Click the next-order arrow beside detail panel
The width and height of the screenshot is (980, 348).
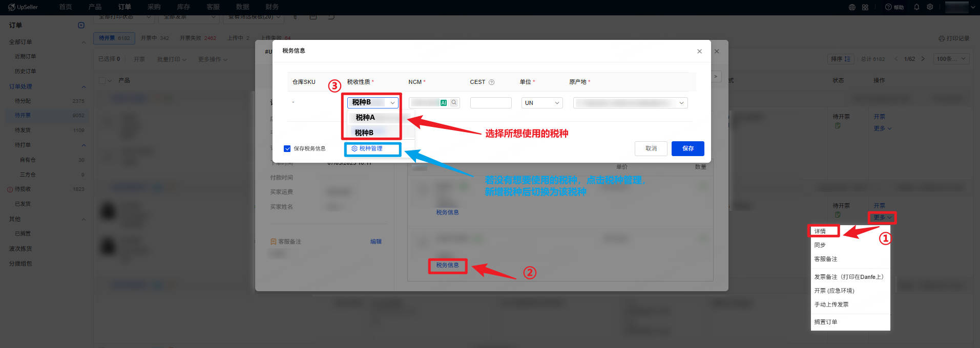[716, 76]
